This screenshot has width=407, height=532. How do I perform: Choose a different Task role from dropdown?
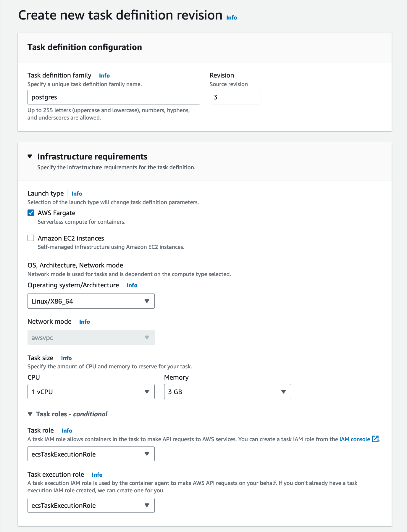click(x=91, y=454)
